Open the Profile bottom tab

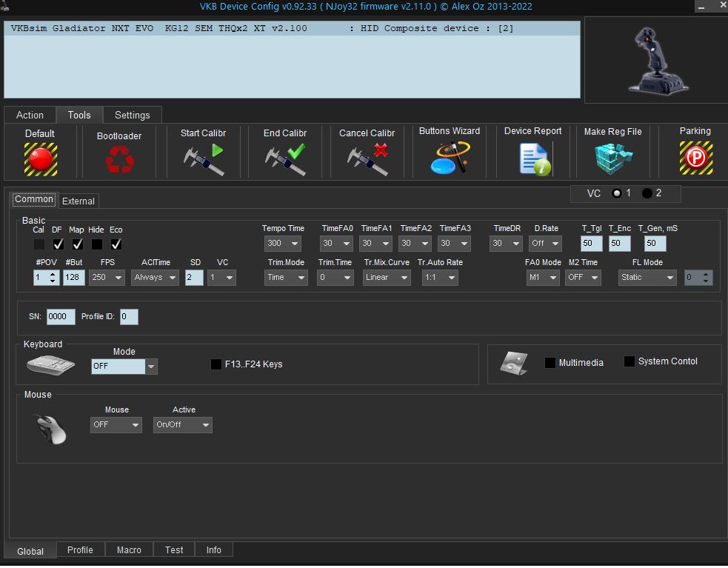80,550
